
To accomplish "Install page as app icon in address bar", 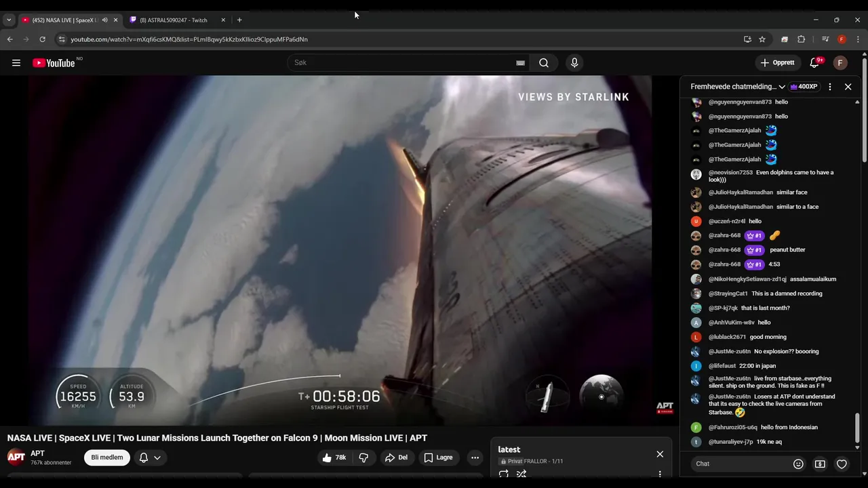I will click(x=747, y=39).
